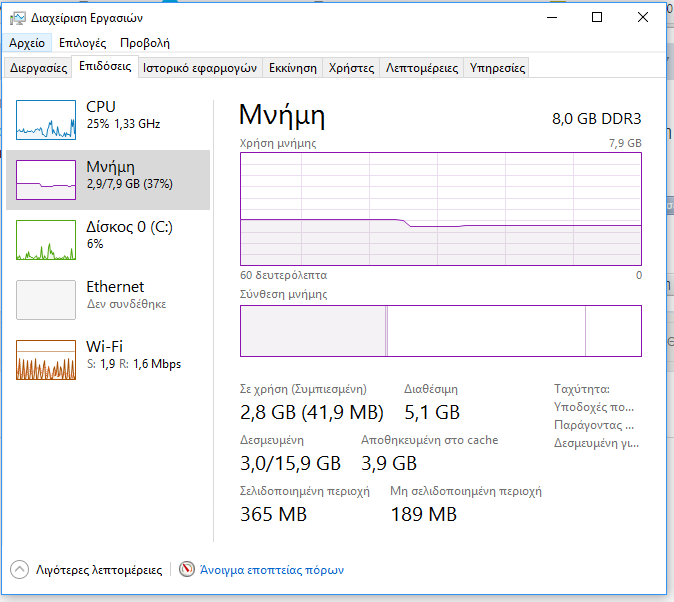Select the Wi-Fi graph thumbnail
Viewport: 674px width, 602px height.
[x=46, y=360]
